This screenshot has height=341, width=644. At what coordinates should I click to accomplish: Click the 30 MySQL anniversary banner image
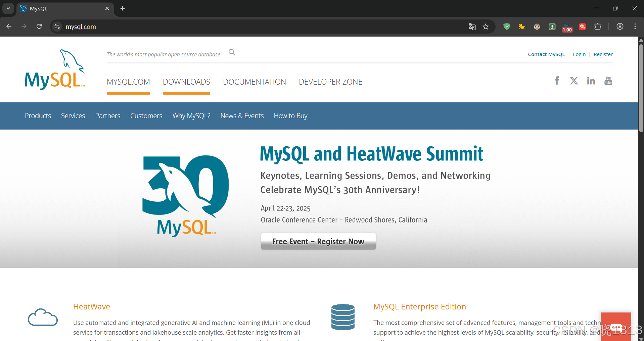click(186, 196)
